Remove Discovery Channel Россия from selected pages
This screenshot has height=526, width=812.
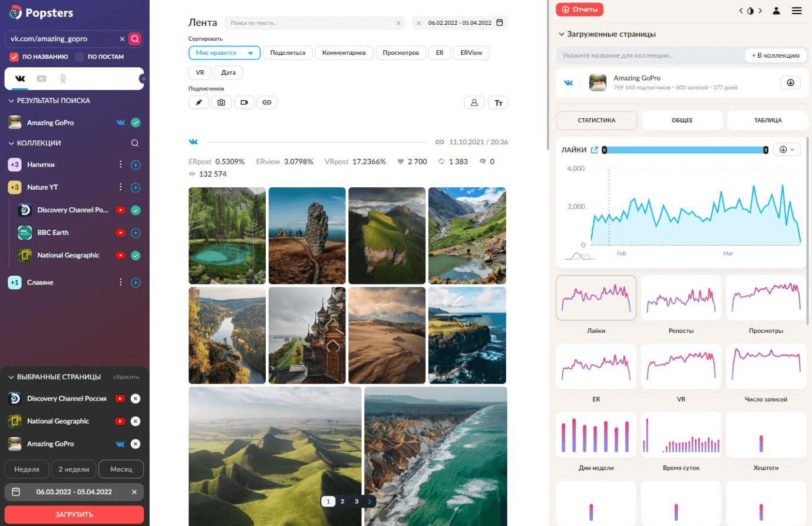[136, 399]
